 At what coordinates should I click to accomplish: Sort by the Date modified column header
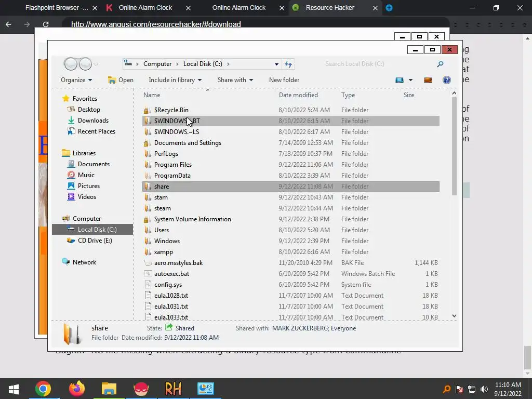298,95
